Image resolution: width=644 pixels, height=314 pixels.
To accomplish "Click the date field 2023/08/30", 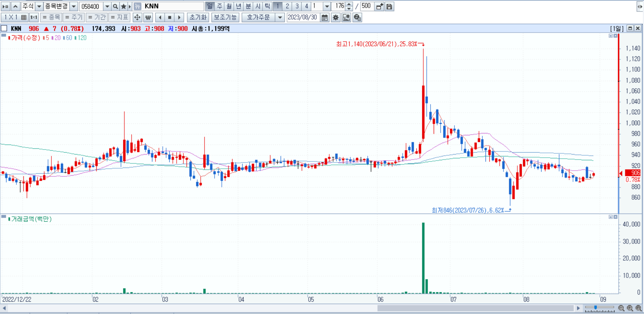I will click(303, 17).
